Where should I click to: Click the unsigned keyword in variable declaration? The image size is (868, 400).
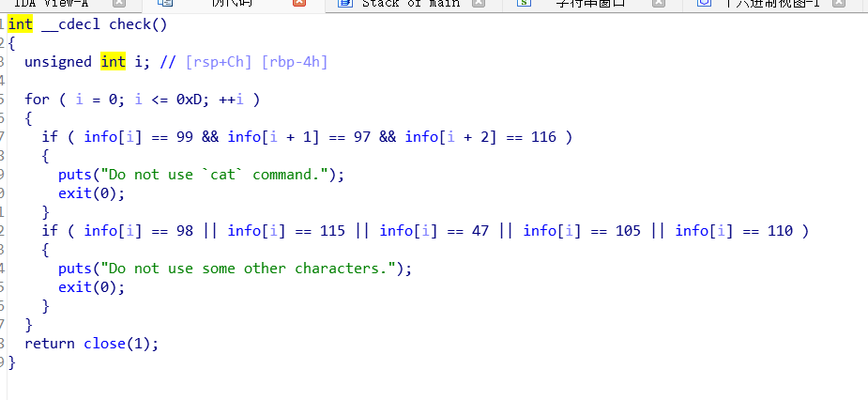(x=58, y=61)
